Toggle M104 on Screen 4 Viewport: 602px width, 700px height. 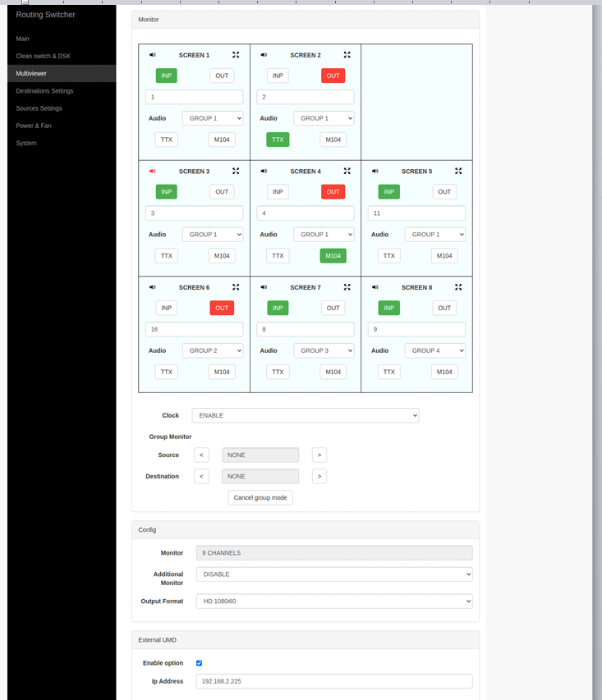click(x=333, y=256)
